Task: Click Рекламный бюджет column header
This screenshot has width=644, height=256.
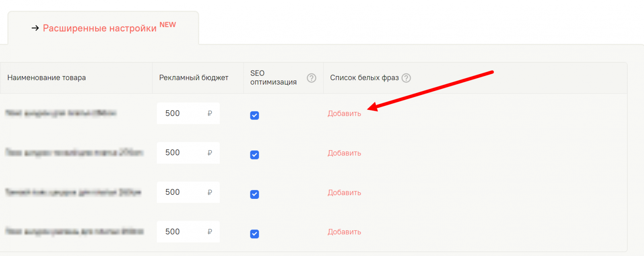Action: coord(194,78)
